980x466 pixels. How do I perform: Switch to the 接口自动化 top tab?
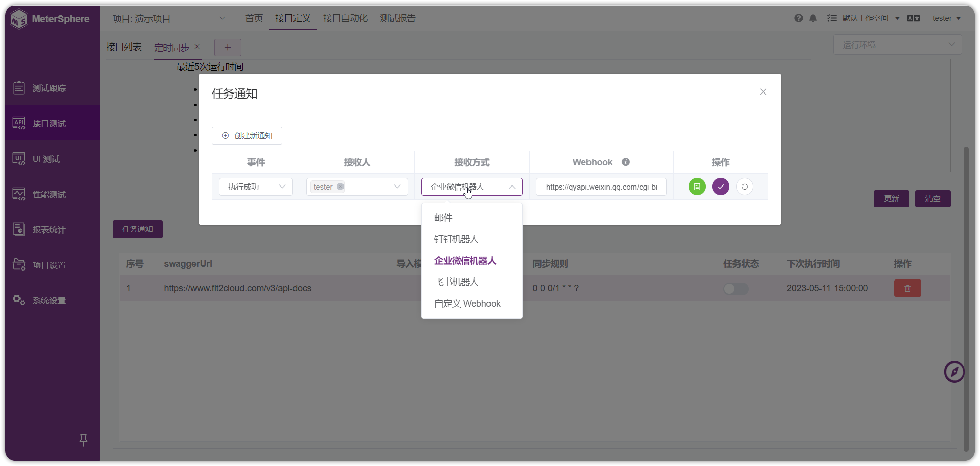tap(346, 18)
